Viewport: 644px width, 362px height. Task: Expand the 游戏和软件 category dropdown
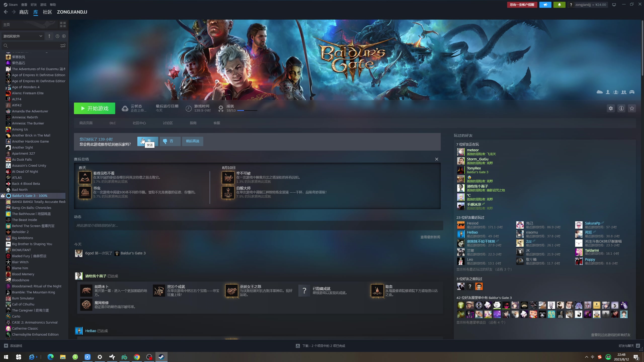coord(23,36)
